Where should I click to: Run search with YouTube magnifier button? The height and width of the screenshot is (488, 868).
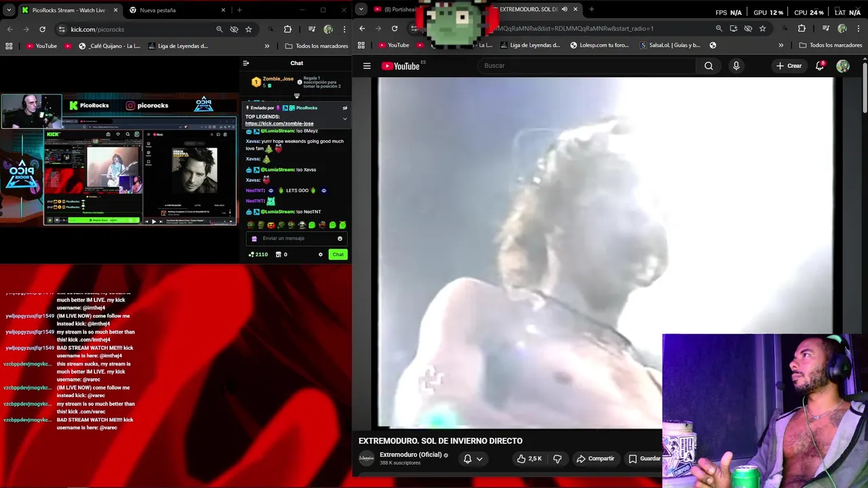click(709, 66)
